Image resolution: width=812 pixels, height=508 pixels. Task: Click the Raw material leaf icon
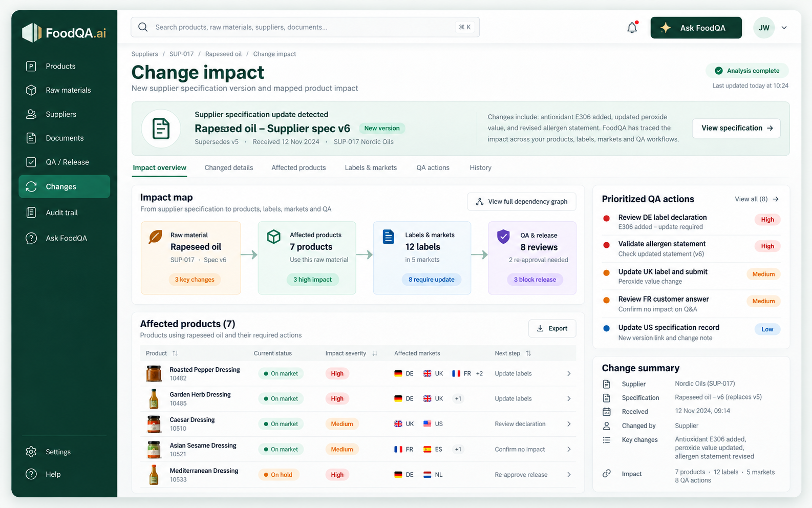(x=156, y=237)
